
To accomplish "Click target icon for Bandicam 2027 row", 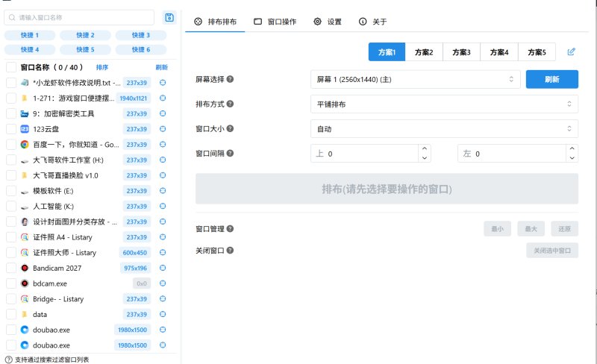I will [163, 268].
